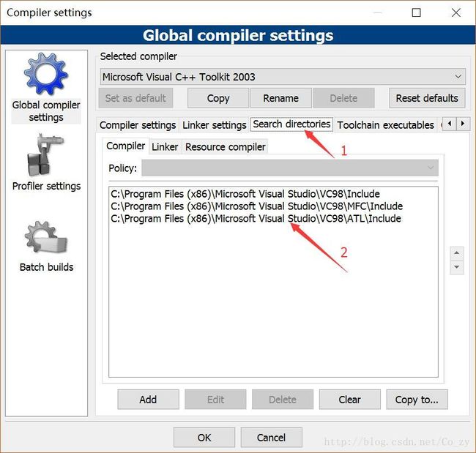Viewport: 476px width, 453px height.
Task: Move directory down with down arrow
Action: [456, 267]
